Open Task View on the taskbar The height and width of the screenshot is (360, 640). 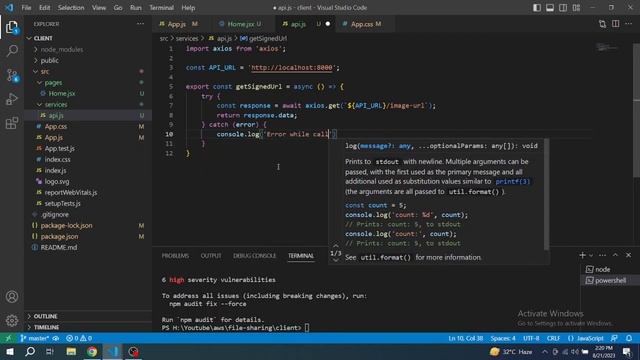pos(50,351)
